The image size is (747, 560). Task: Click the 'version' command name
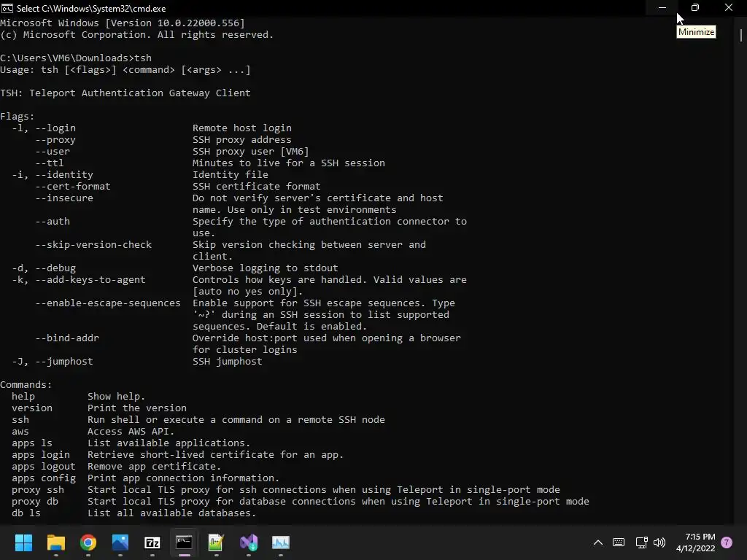click(32, 408)
